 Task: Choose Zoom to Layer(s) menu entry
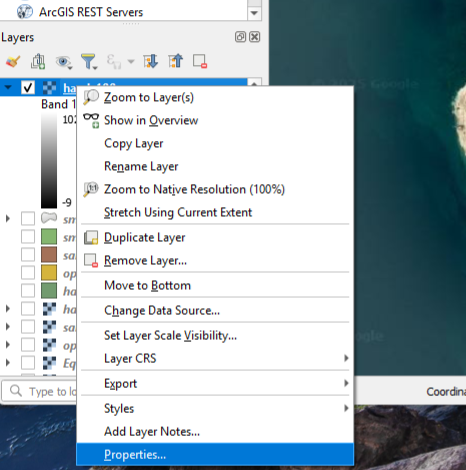pyautogui.click(x=215, y=97)
